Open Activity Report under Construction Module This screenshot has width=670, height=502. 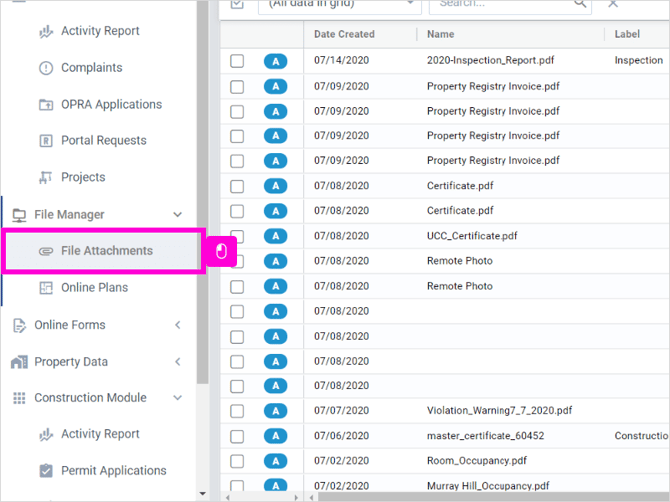click(x=100, y=434)
